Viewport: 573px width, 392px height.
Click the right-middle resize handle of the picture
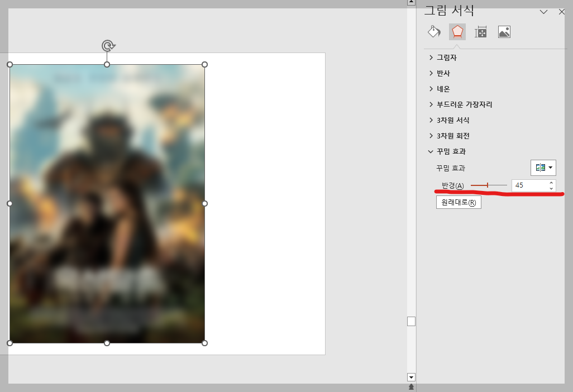(204, 203)
